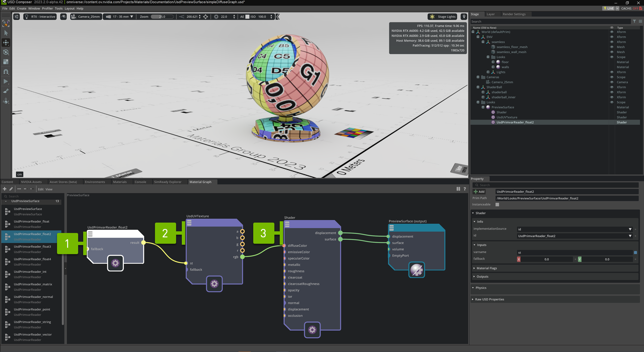Open the Layout menu
Viewport: 644px width, 352px height.
[69, 8]
